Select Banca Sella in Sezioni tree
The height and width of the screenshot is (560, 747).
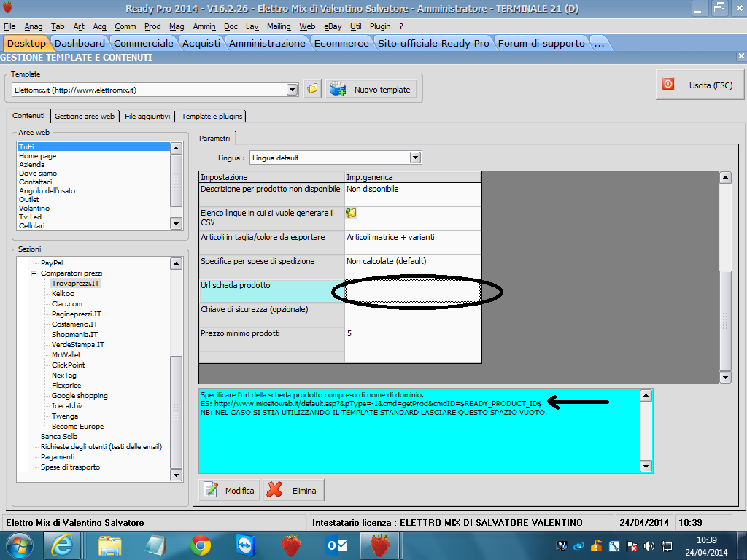[58, 436]
